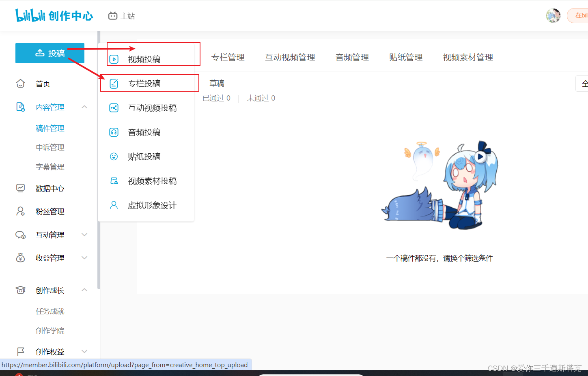
Task: Click the 粉丝管理 person icon
Action: (x=20, y=211)
